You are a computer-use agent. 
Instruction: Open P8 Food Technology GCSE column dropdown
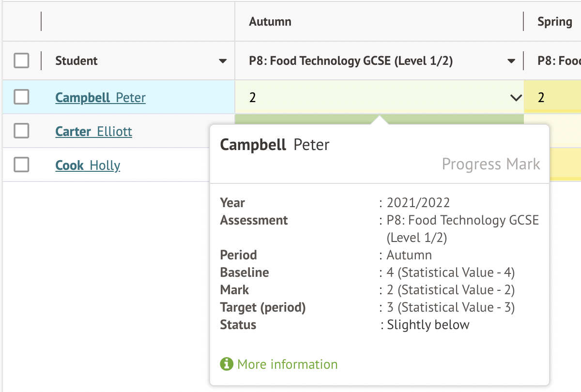coord(511,61)
